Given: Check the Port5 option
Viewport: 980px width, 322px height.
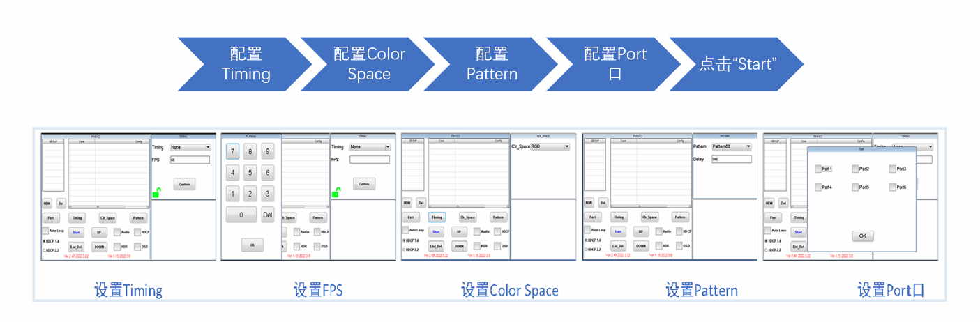Looking at the screenshot, I should coord(856,187).
